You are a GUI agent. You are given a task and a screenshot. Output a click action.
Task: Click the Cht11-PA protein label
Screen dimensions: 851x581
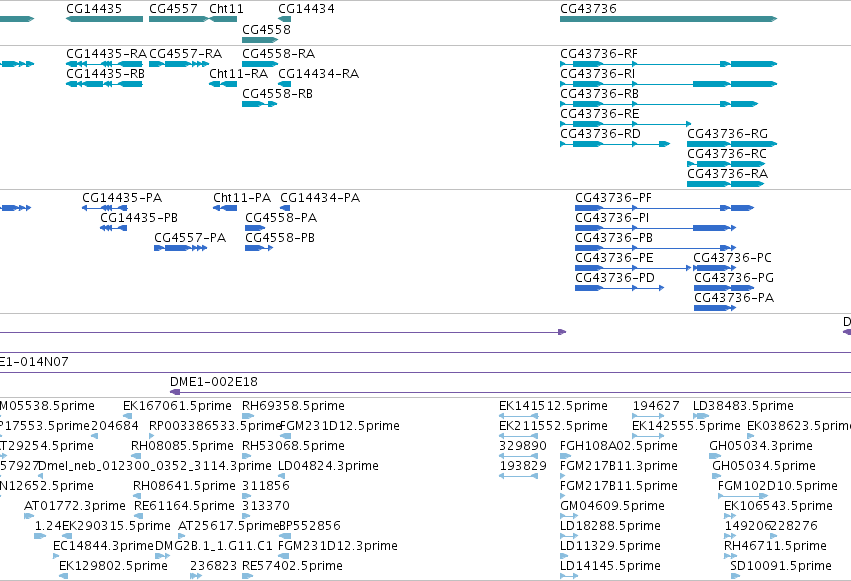click(242, 198)
